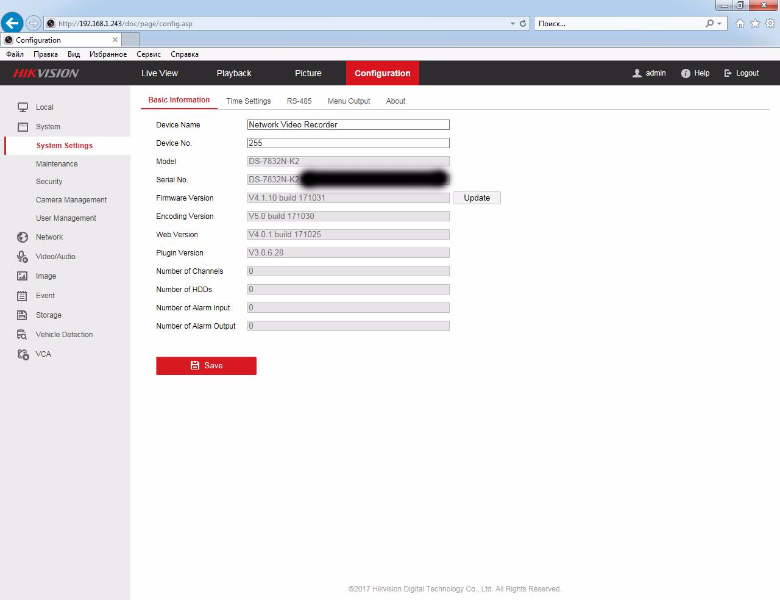Screen dimensions: 780x600
Task: Expand Event section icon
Action: [22, 296]
